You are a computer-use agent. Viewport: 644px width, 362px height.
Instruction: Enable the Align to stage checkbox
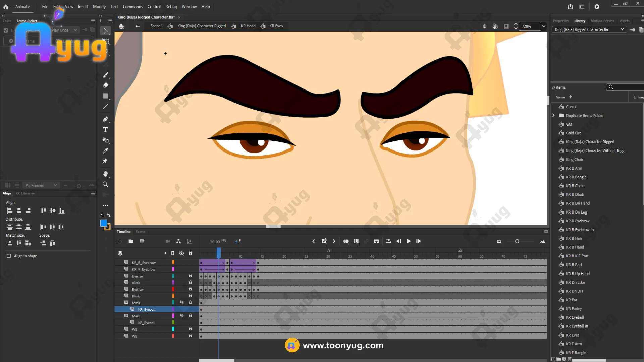point(9,256)
